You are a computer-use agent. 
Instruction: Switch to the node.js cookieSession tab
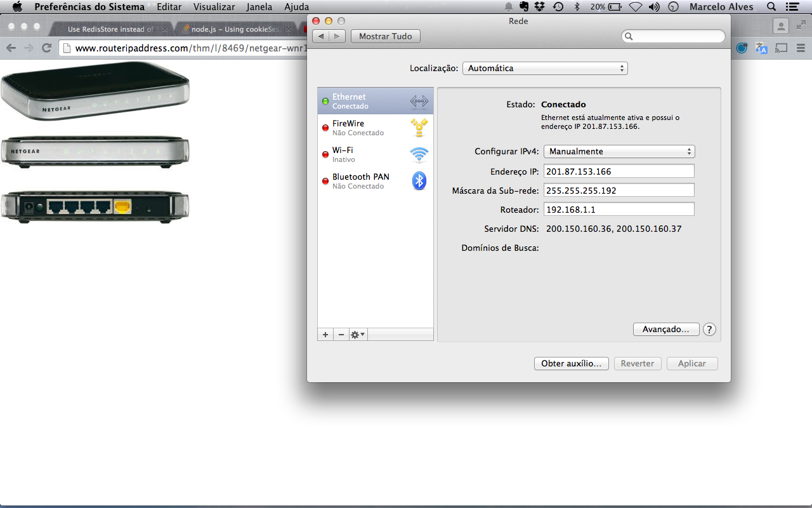(232, 29)
